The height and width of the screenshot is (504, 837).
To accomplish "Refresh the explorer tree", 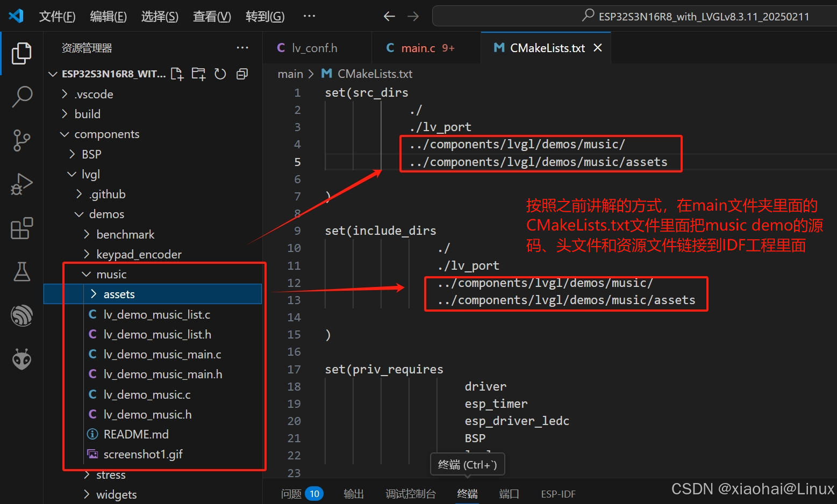I will point(220,74).
